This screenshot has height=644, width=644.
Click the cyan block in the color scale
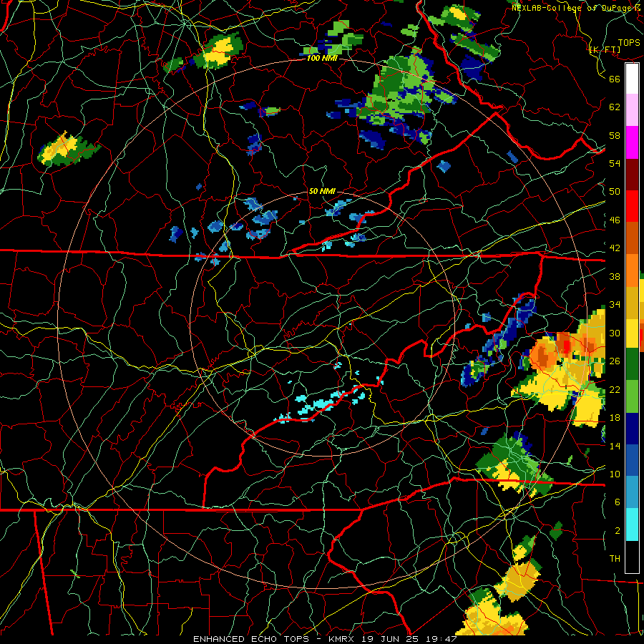632,525
